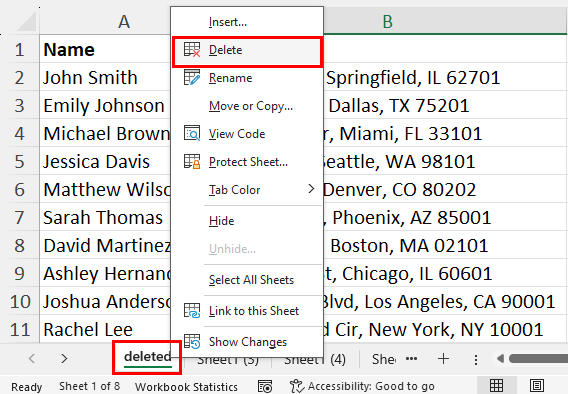
Task: Select the Emily Johnson cell
Action: [105, 105]
